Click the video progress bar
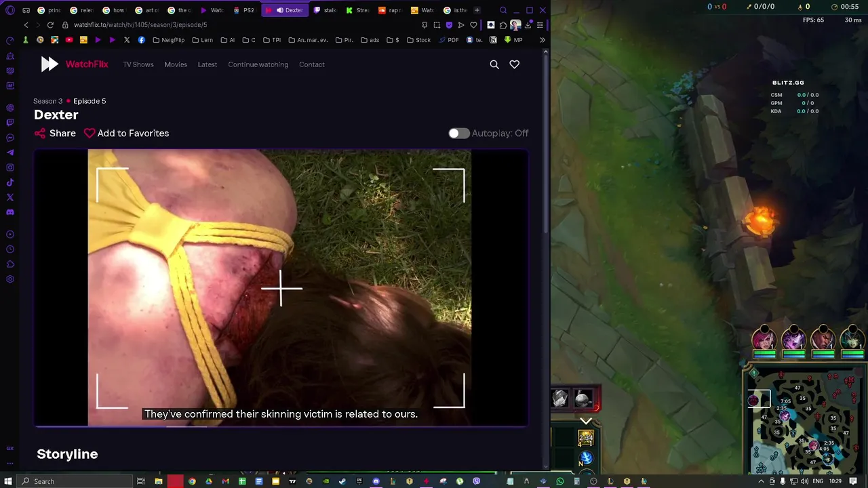868x488 pixels. pos(281,426)
